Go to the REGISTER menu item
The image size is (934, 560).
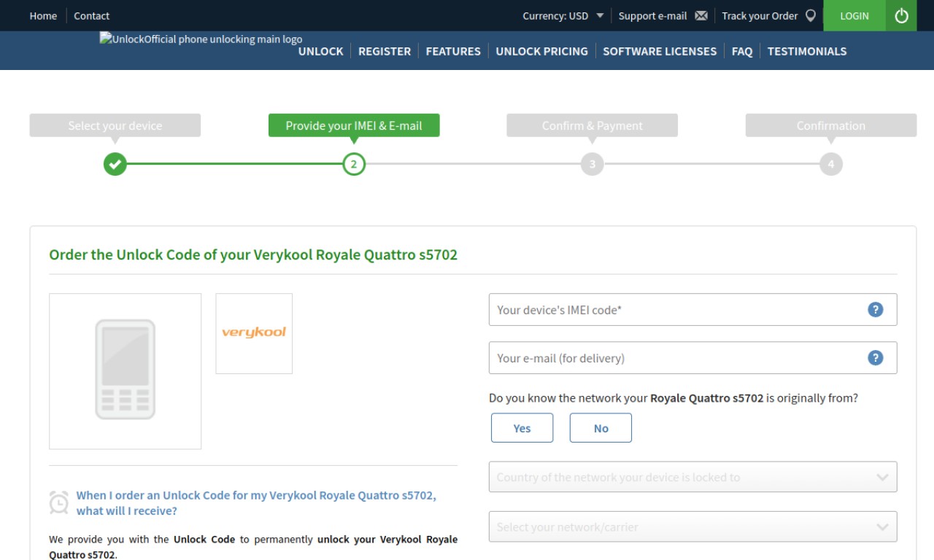(x=385, y=51)
